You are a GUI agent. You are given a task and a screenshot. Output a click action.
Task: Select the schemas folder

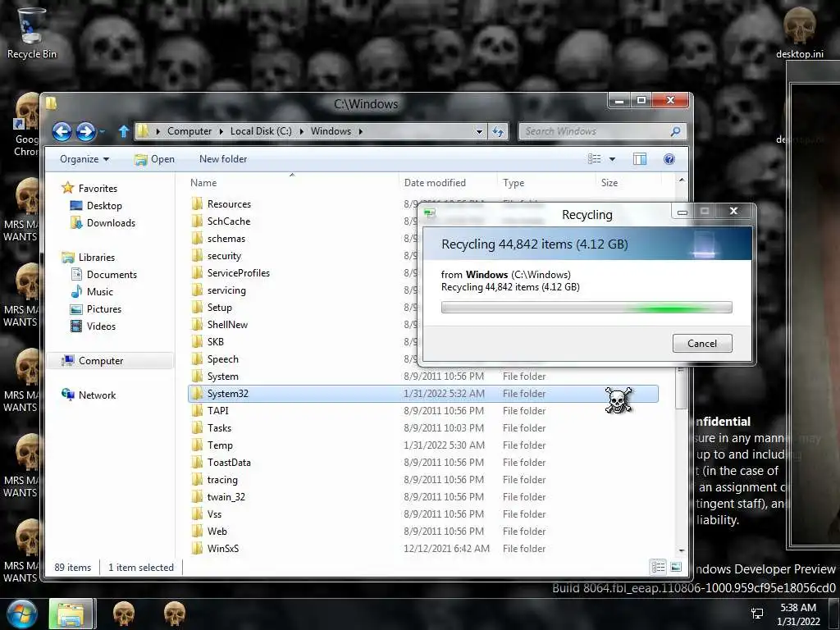226,239
